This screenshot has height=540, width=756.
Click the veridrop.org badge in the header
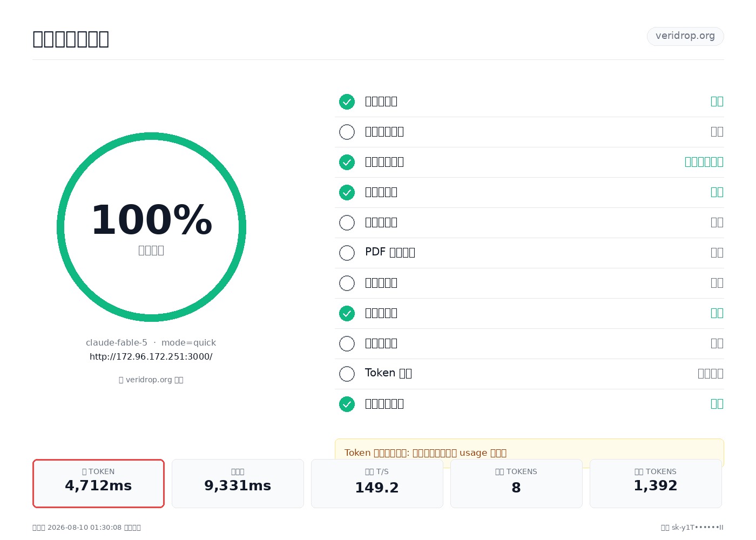click(685, 36)
